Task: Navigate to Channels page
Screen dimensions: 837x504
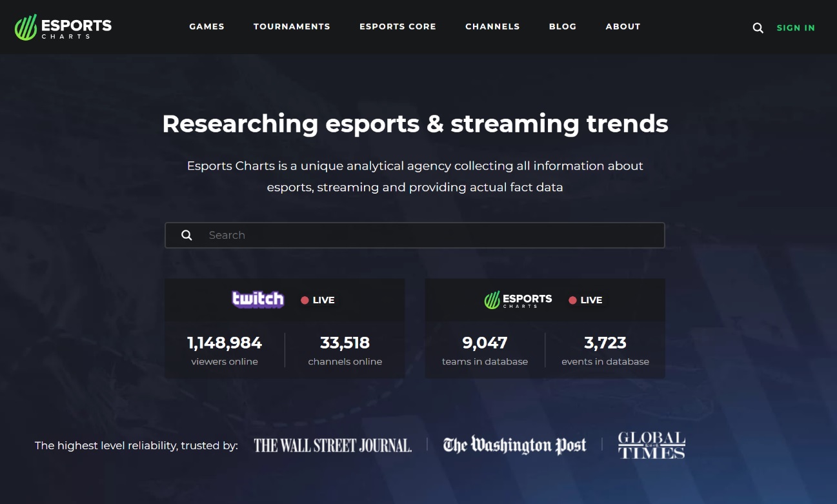Action: [x=492, y=26]
